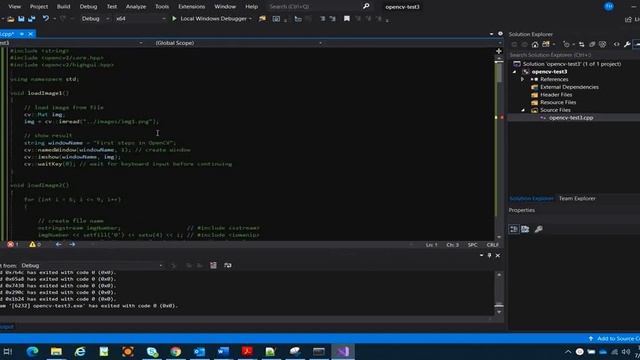Select External Dependencies in Solution Explorer
This screenshot has width=640, height=360.
coord(569,87)
